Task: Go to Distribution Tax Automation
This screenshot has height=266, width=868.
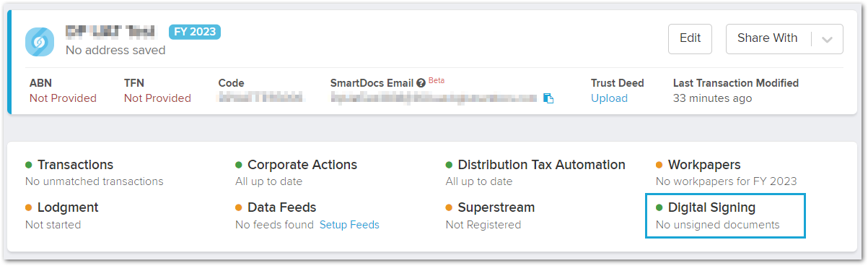Action: [x=542, y=165]
